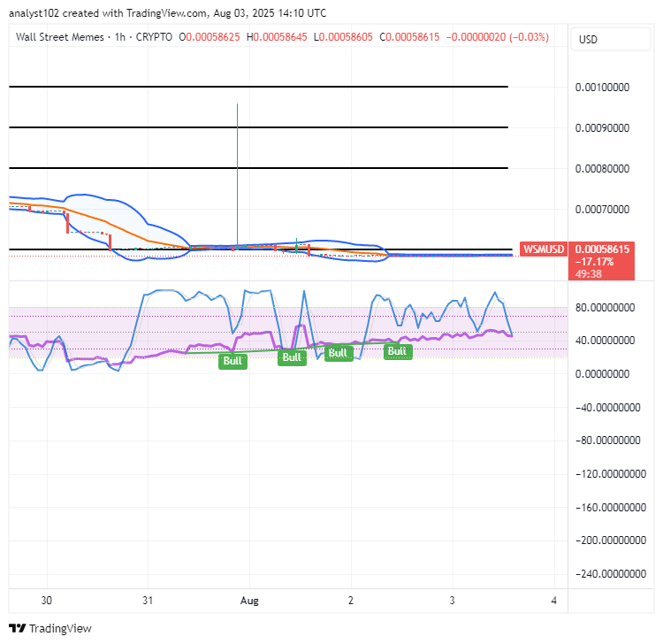663x644 pixels.
Task: Click the Wall Street Memes symbol title
Action: click(59, 37)
